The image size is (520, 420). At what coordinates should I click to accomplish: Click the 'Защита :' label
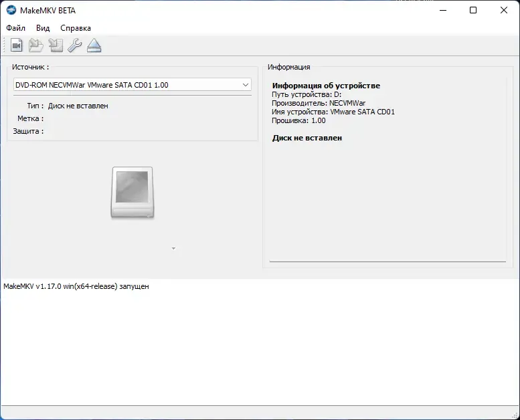tap(28, 131)
